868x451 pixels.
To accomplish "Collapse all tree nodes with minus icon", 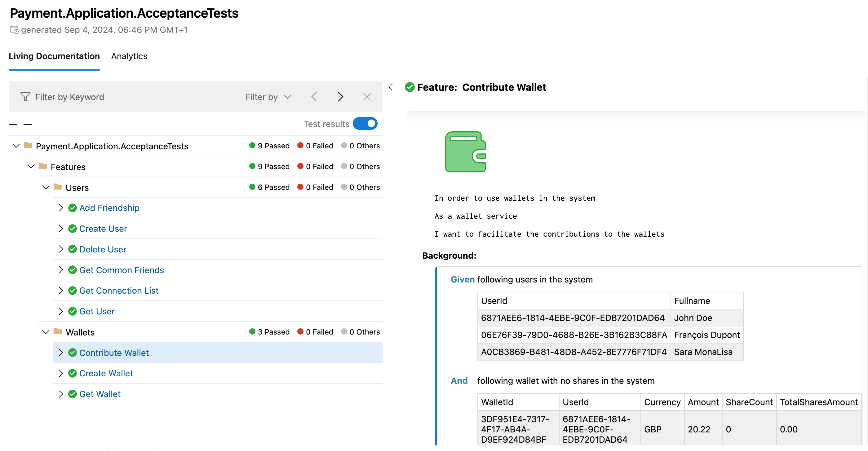I will 28,125.
